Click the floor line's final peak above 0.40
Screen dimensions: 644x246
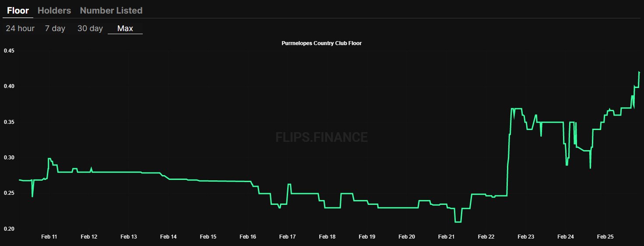(639, 72)
